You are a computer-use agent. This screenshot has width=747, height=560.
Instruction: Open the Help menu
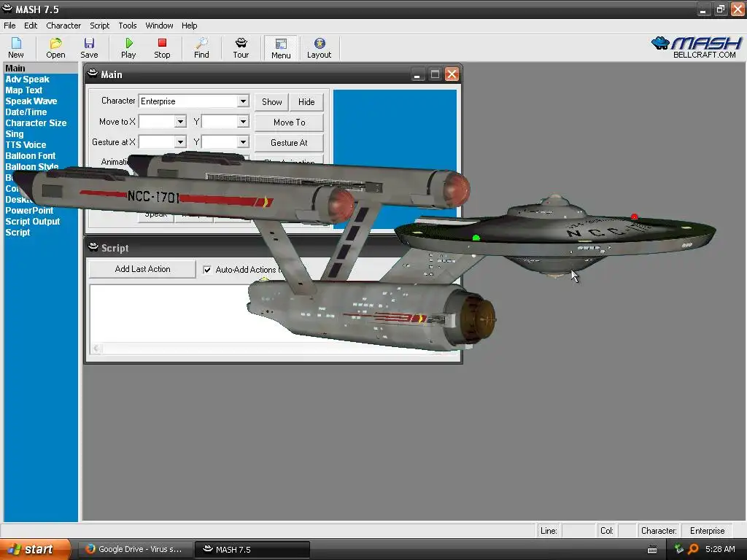[x=189, y=26]
